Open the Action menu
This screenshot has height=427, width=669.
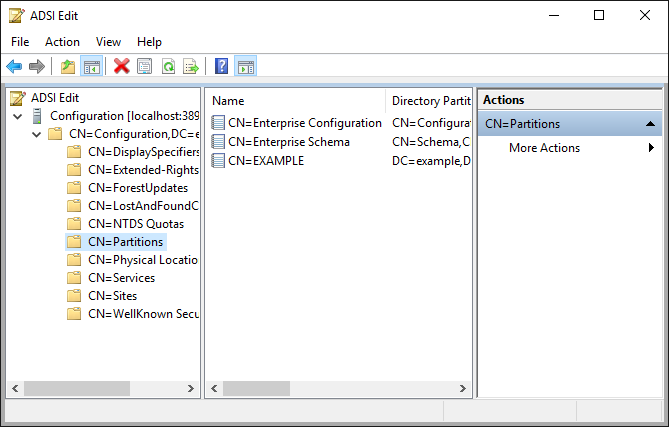pos(62,42)
